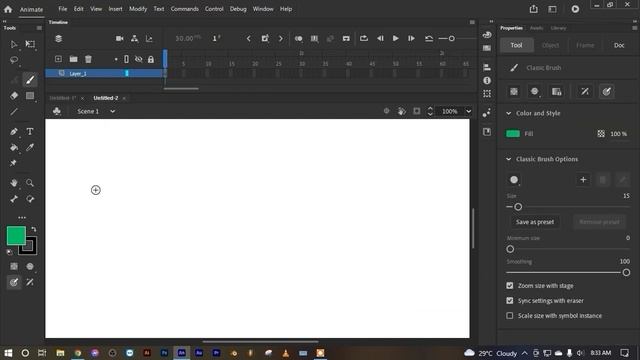Select the Line tool
Screen dimensions: 640x360
(x=13, y=111)
